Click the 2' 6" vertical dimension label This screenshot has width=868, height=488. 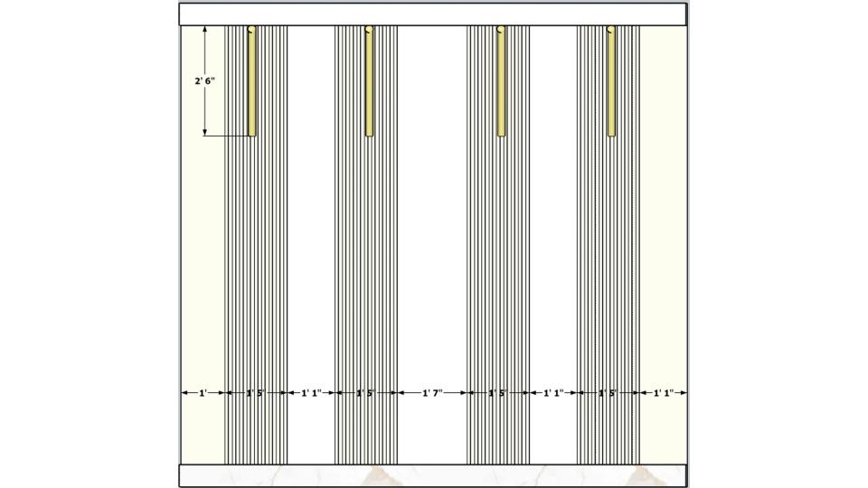tap(204, 81)
